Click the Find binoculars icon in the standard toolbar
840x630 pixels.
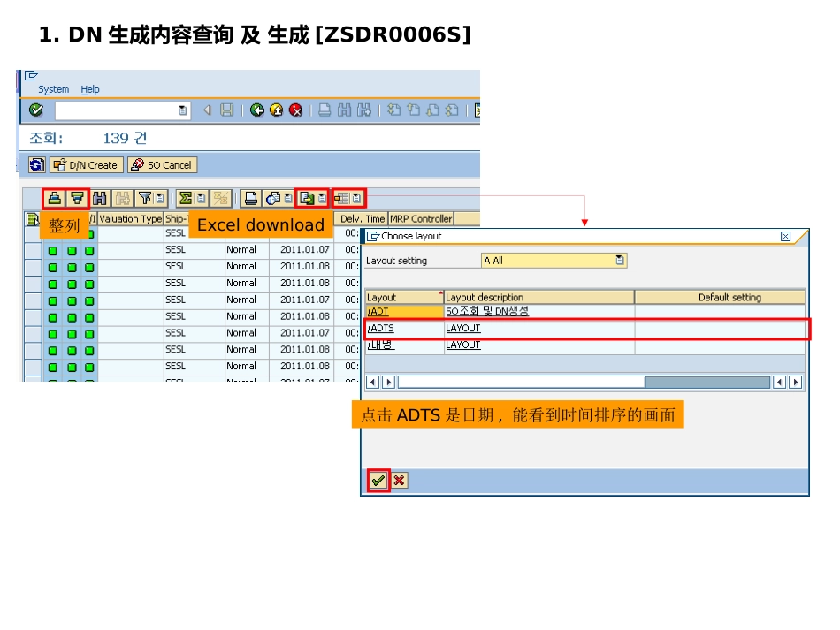tap(345, 110)
